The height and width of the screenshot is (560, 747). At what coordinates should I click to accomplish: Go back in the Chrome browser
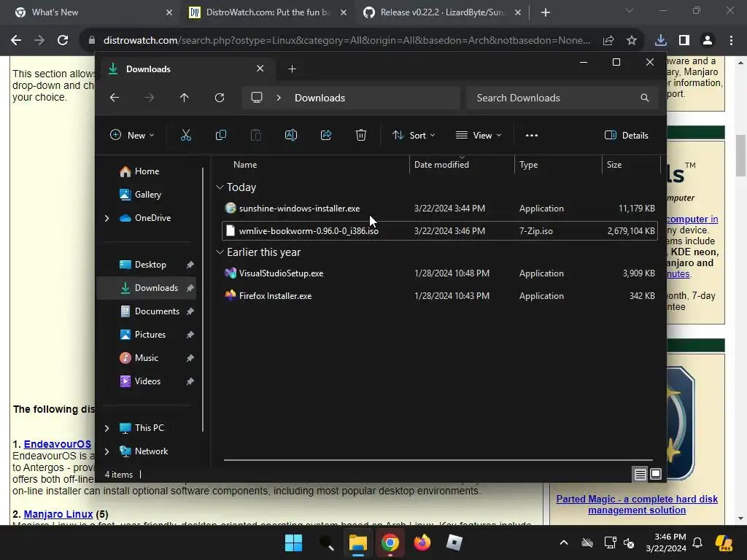click(x=16, y=41)
